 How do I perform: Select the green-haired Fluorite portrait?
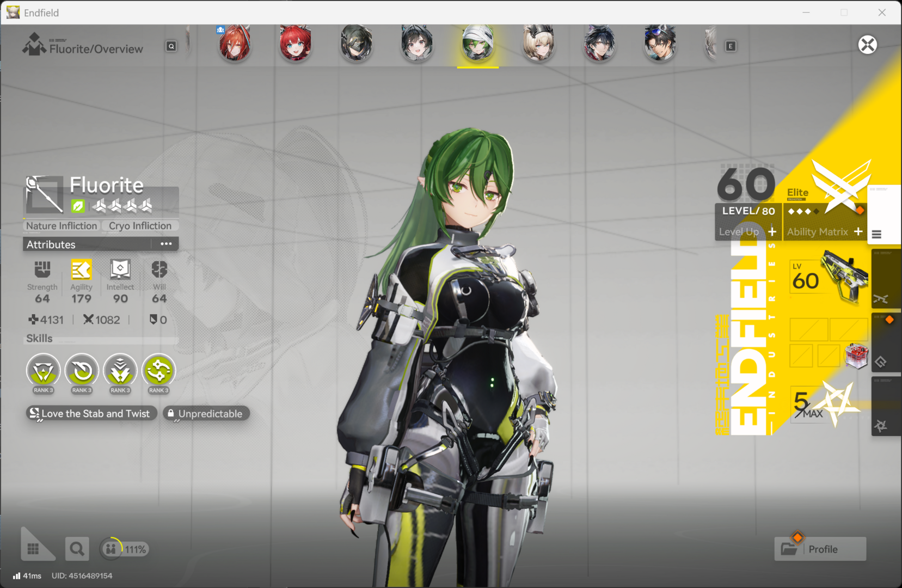(x=478, y=43)
